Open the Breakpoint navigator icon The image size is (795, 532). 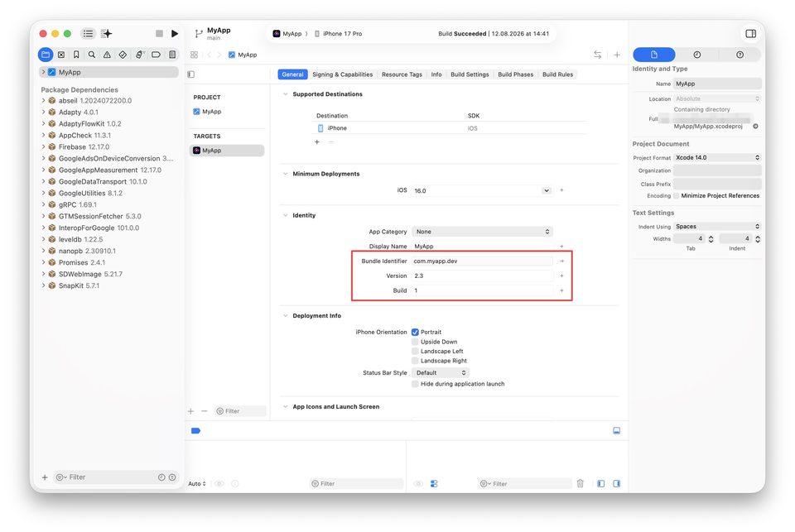click(157, 55)
